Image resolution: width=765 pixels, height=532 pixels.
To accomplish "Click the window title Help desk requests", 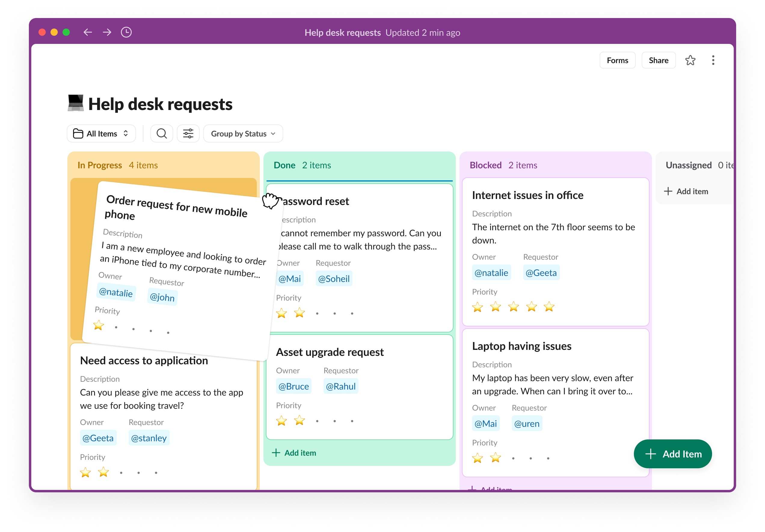I will (x=342, y=33).
